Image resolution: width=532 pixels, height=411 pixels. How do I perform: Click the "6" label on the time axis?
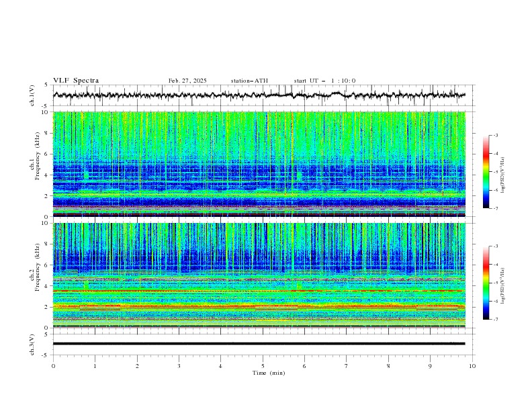304,366
